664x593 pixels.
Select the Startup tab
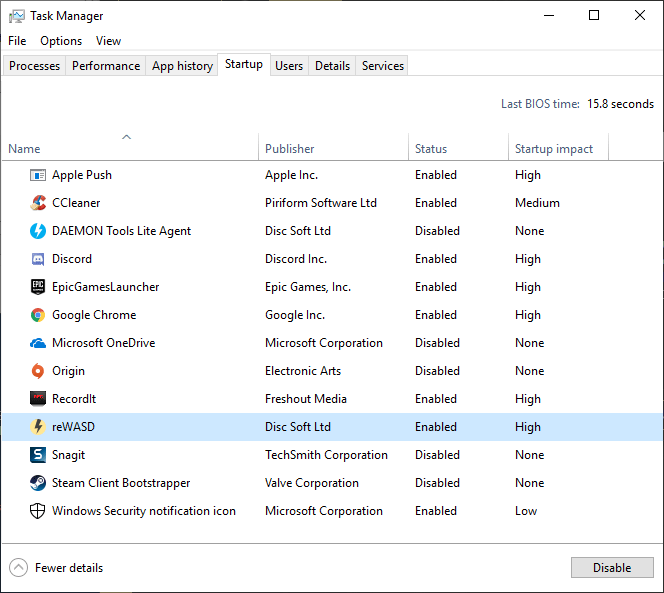[x=244, y=64]
